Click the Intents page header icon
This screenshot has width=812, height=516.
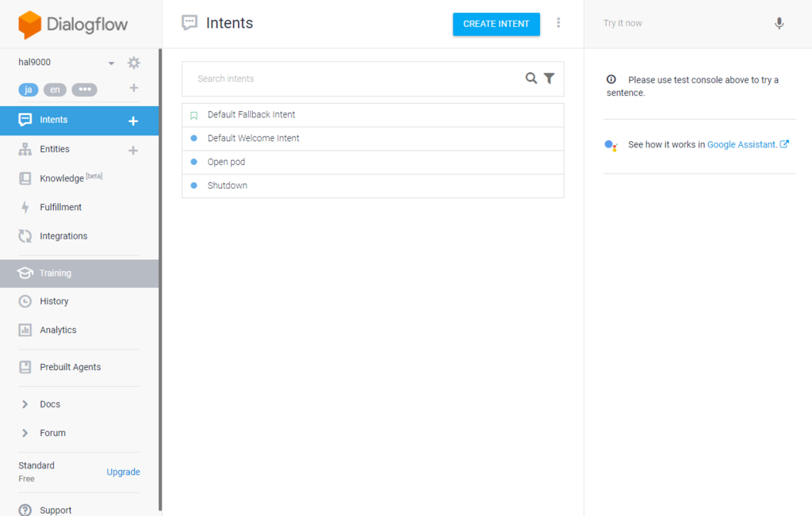click(190, 23)
